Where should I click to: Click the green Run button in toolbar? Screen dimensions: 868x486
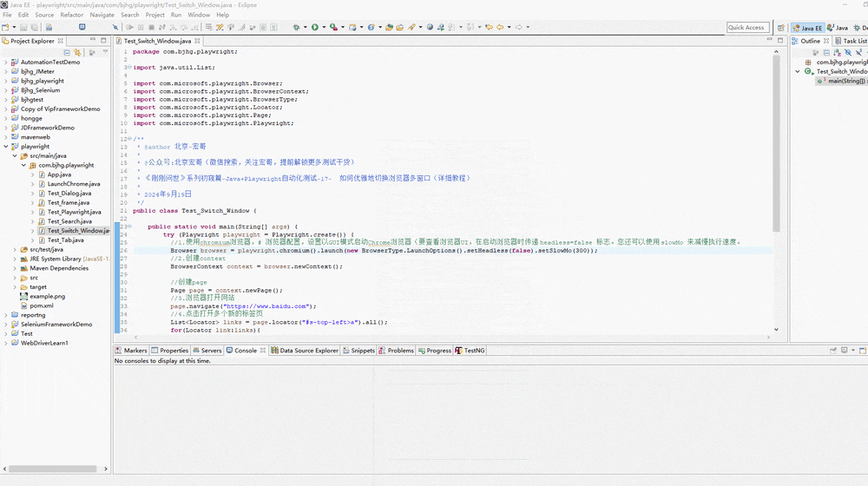[315, 27]
